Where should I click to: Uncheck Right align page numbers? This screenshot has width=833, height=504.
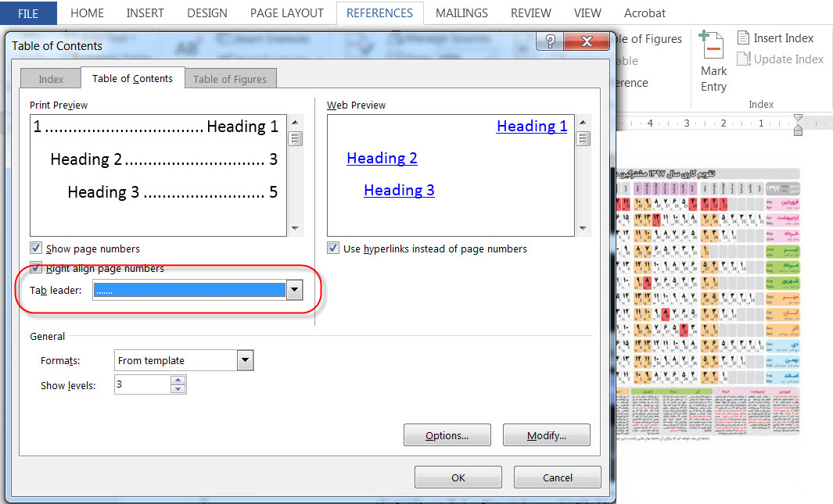(36, 268)
